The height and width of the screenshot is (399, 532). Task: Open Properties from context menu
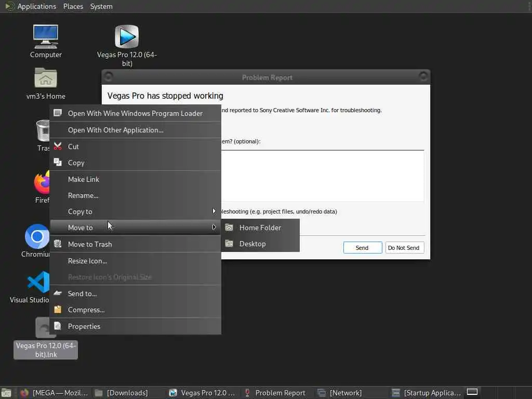pyautogui.click(x=136, y=326)
